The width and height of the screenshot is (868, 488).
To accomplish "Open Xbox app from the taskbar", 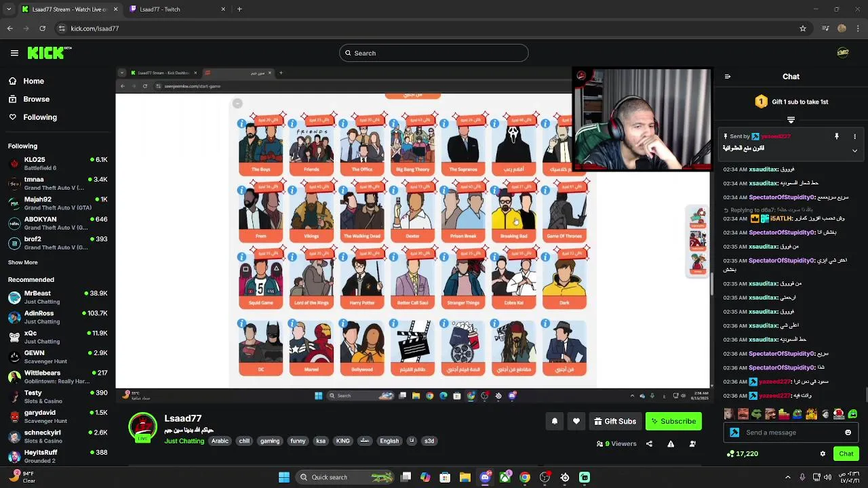I will [x=505, y=477].
